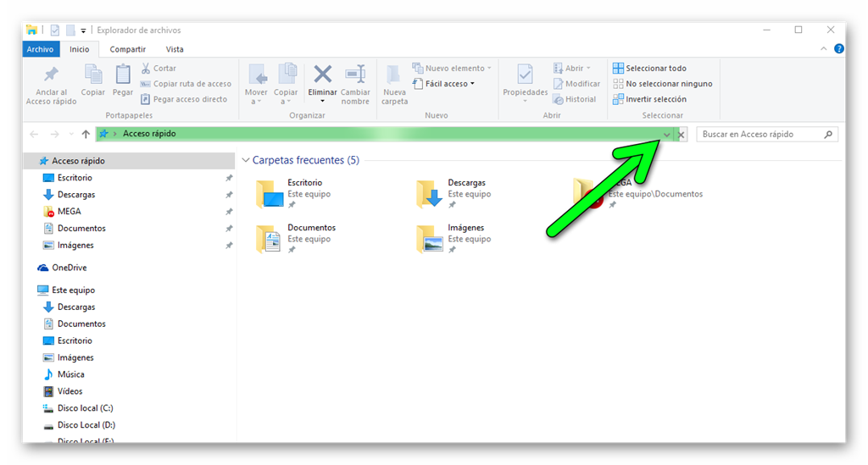Click the Copiar icon in Portapapeles
This screenshot has height=465, width=868.
point(93,74)
